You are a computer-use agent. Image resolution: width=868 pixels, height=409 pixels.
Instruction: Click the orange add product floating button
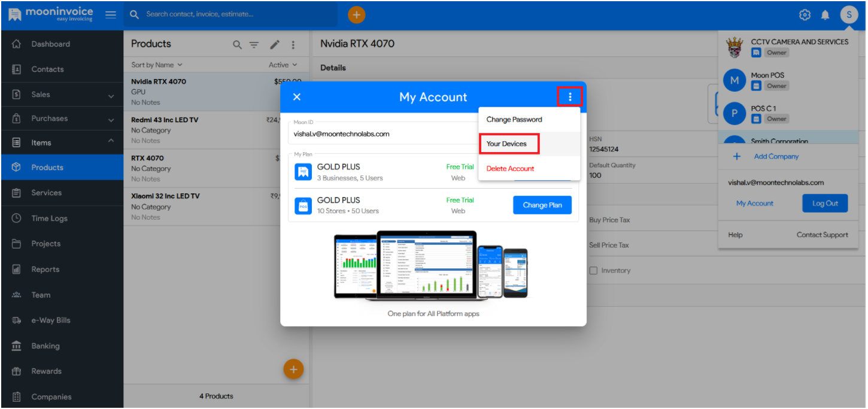click(x=293, y=369)
